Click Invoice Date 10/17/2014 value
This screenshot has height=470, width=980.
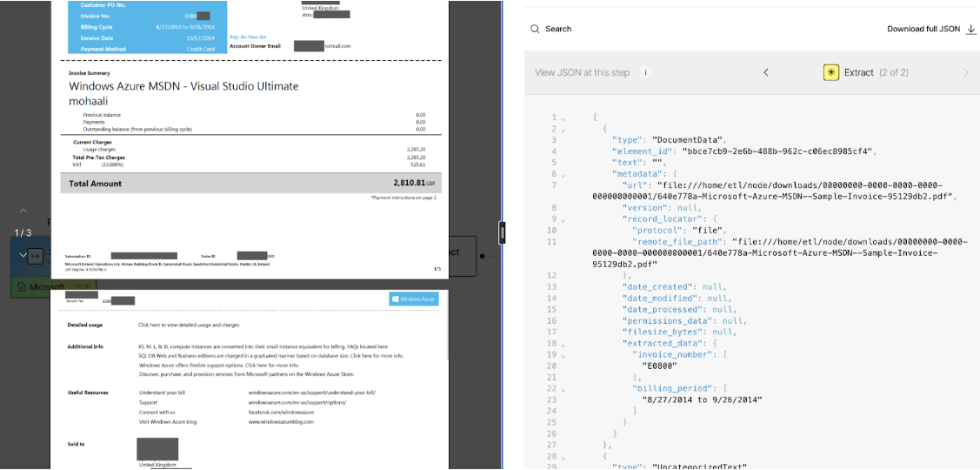201,37
